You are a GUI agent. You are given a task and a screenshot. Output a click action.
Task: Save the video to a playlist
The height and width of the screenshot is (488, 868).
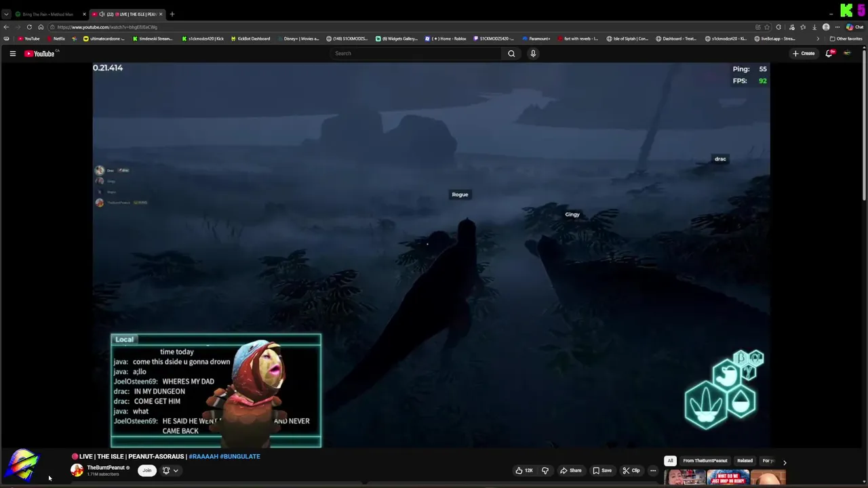602,470
